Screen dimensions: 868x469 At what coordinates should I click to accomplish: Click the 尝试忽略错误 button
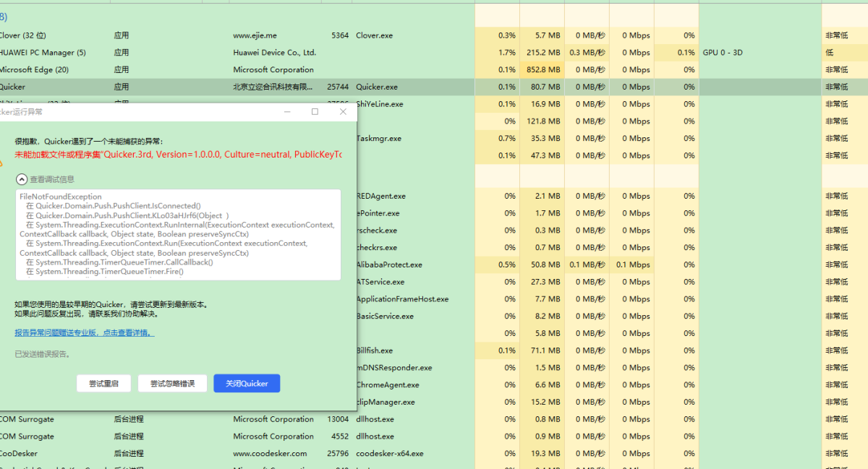coord(172,383)
